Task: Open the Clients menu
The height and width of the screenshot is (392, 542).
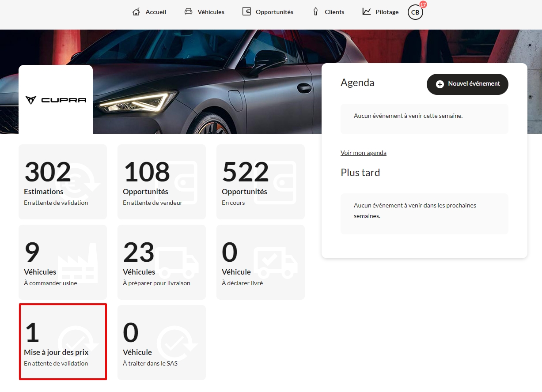Action: point(329,12)
